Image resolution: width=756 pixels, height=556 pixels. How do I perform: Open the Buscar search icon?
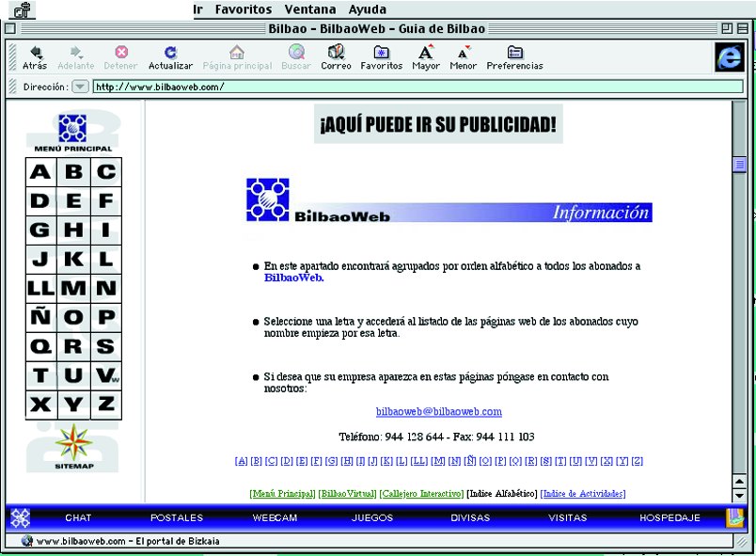coord(296,52)
